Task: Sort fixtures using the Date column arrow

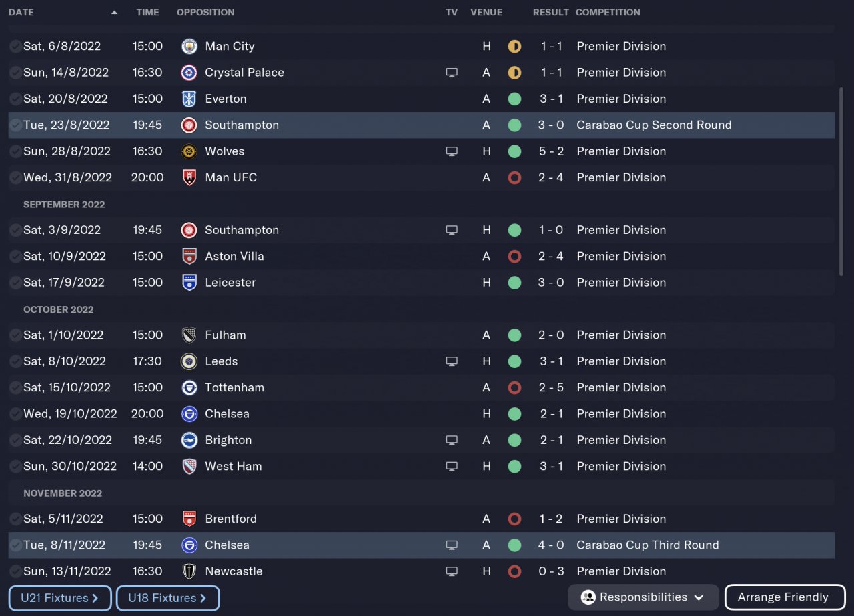Action: tap(114, 13)
